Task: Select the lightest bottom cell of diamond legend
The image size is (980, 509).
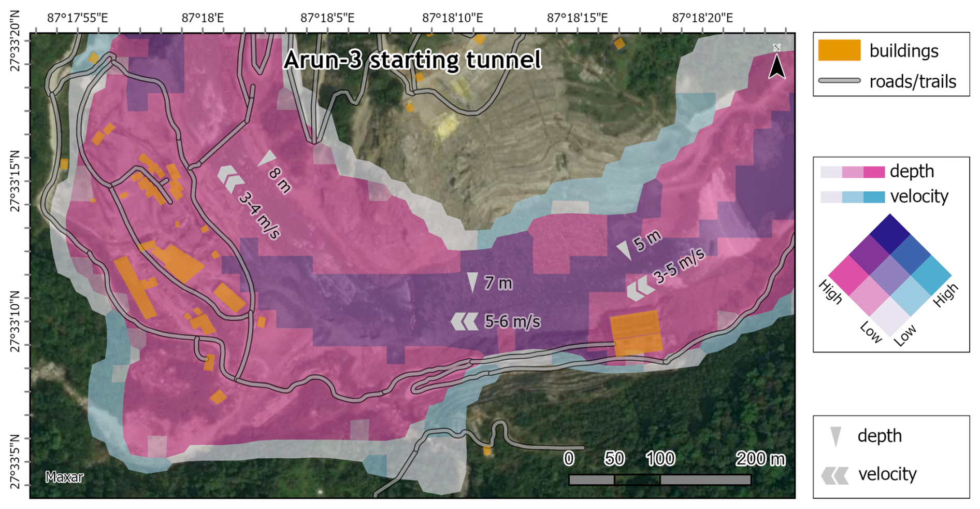Action: pyautogui.click(x=890, y=316)
